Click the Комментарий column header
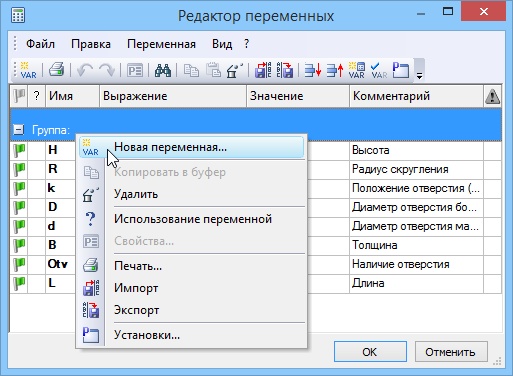Image resolution: width=513 pixels, height=376 pixels. click(416, 96)
